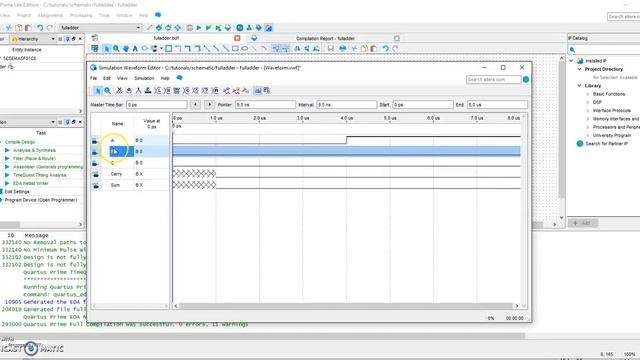
Task: Click the output pin icon for Sum
Action: tap(96, 185)
